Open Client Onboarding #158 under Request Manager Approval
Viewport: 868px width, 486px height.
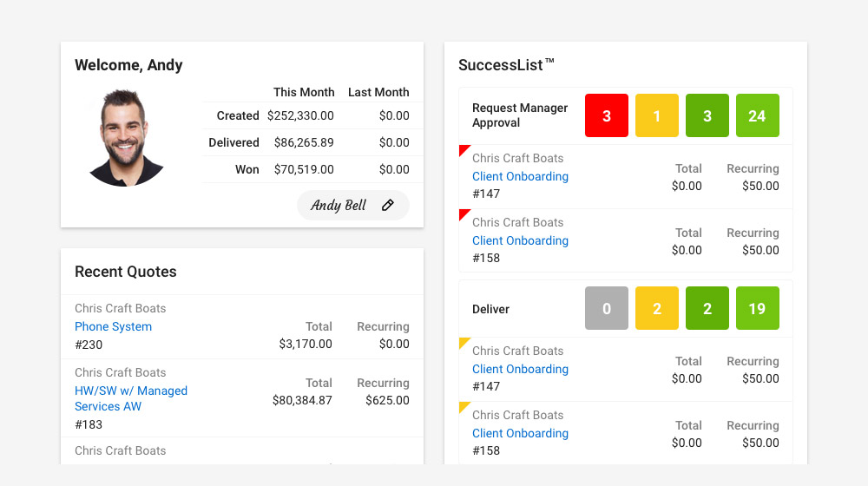pos(520,240)
